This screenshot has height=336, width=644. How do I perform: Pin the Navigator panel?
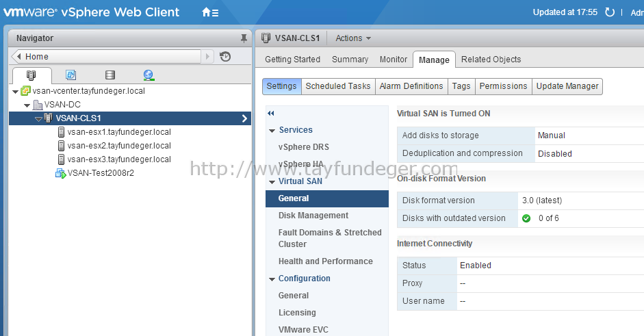(244, 38)
